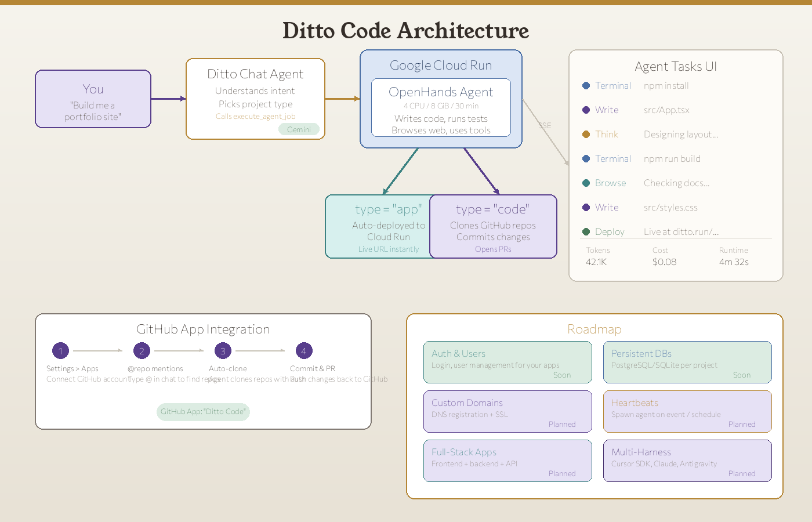
Task: Click "npm run build" text
Action: (x=672, y=159)
